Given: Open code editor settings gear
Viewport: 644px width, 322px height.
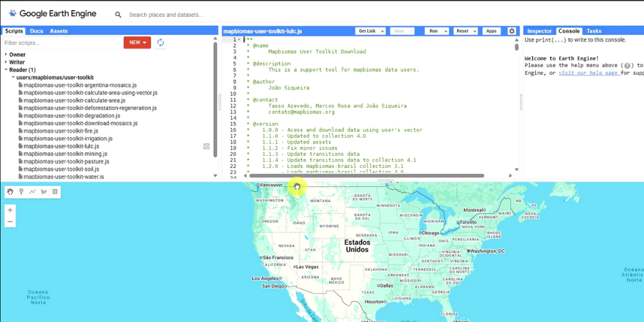Looking at the screenshot, I should tap(512, 31).
